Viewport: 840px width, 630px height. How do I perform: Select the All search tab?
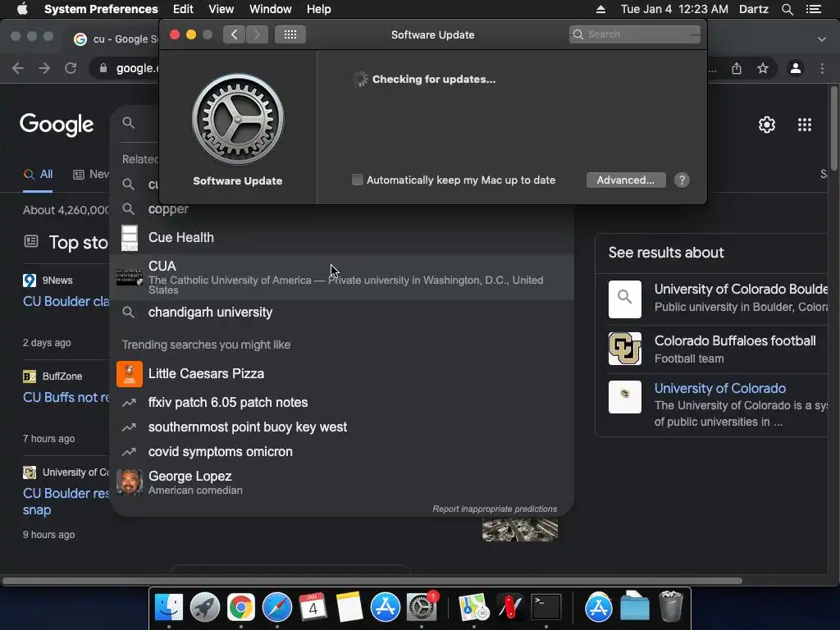38,174
